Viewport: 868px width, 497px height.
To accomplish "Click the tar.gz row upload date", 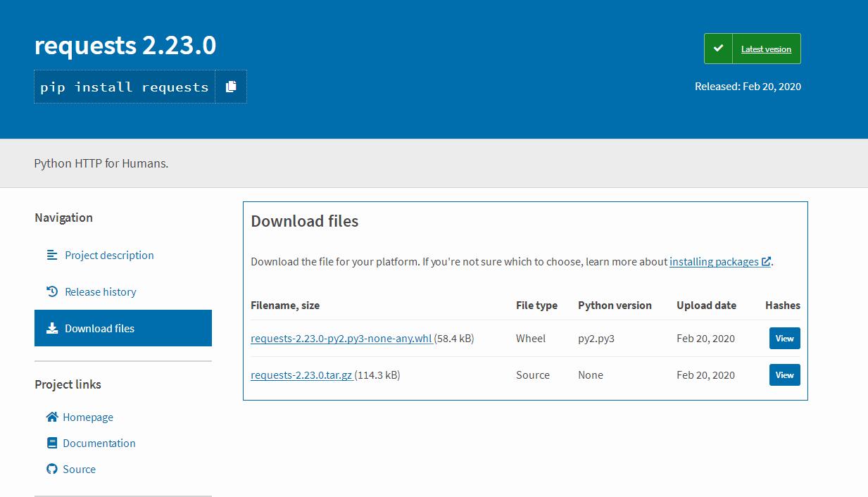I will point(705,375).
